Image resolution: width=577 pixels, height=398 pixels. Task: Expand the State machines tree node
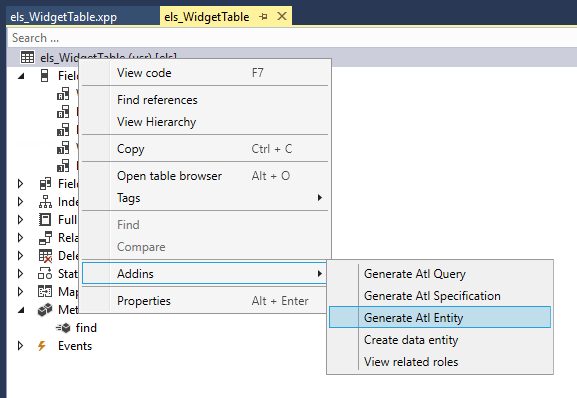[21, 274]
